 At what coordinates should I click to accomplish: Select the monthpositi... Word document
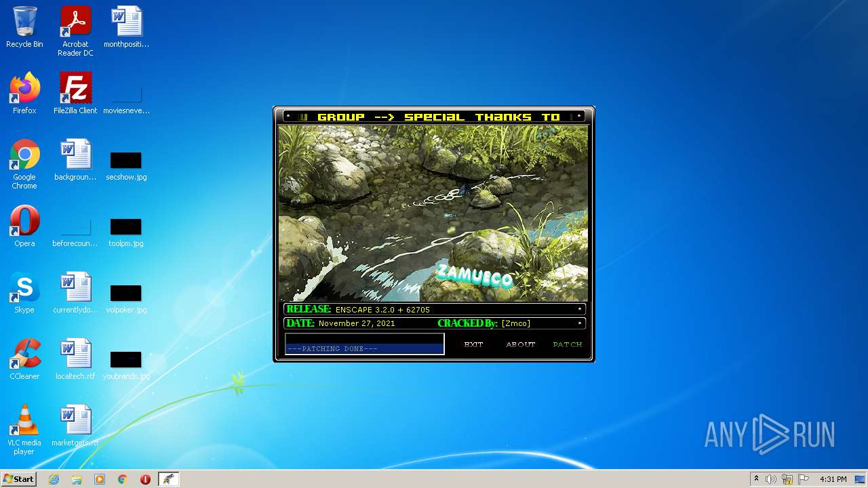(x=126, y=28)
